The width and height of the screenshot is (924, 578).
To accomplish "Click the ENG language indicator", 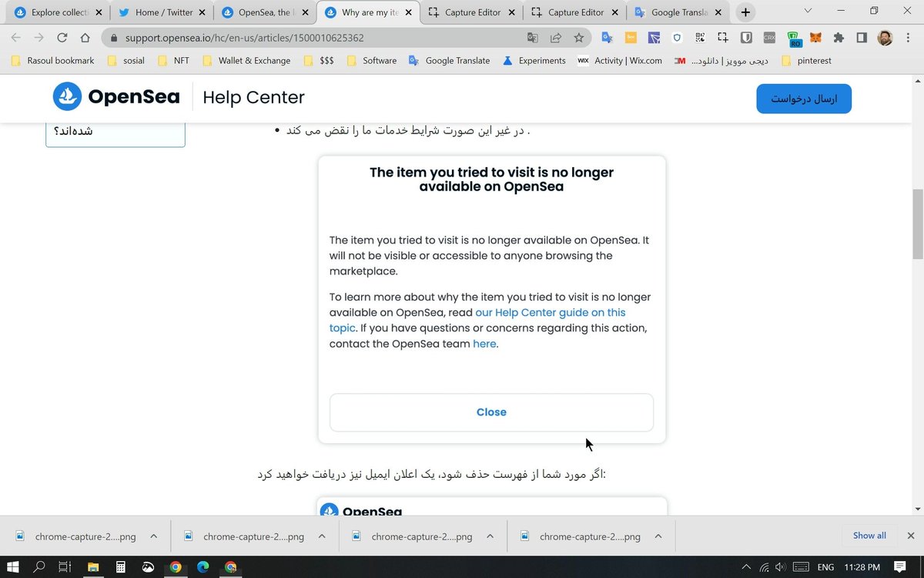I will [825, 567].
